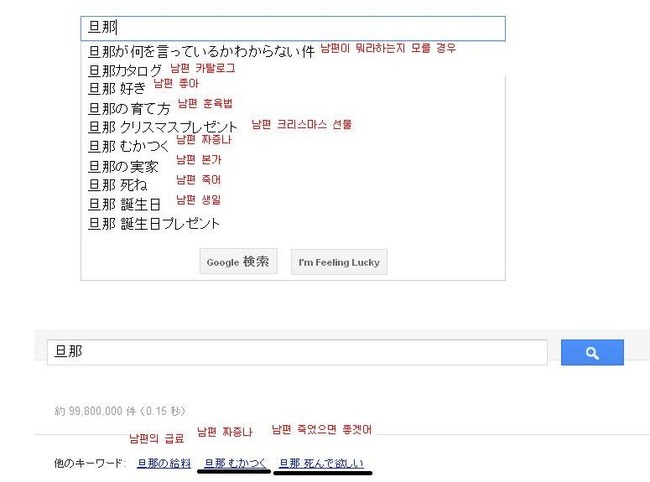Select the 旦那カタログ suggestion

(125, 70)
